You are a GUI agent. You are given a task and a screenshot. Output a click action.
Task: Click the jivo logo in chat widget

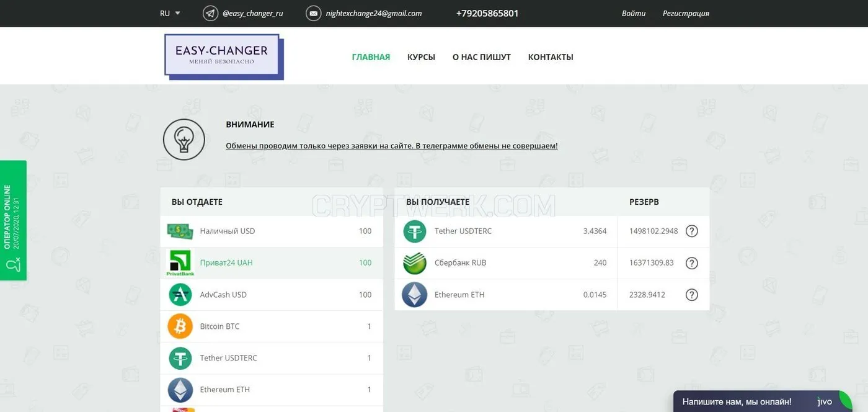click(825, 401)
